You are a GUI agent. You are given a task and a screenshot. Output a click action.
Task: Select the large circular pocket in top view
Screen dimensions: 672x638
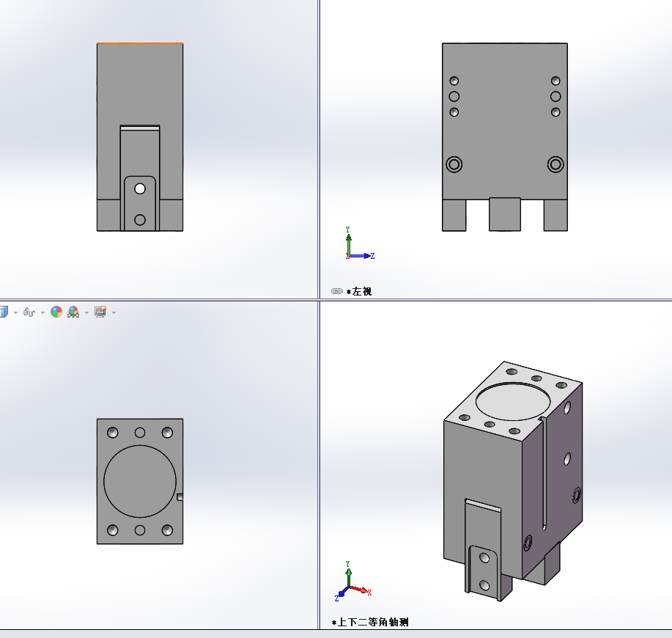coord(140,481)
